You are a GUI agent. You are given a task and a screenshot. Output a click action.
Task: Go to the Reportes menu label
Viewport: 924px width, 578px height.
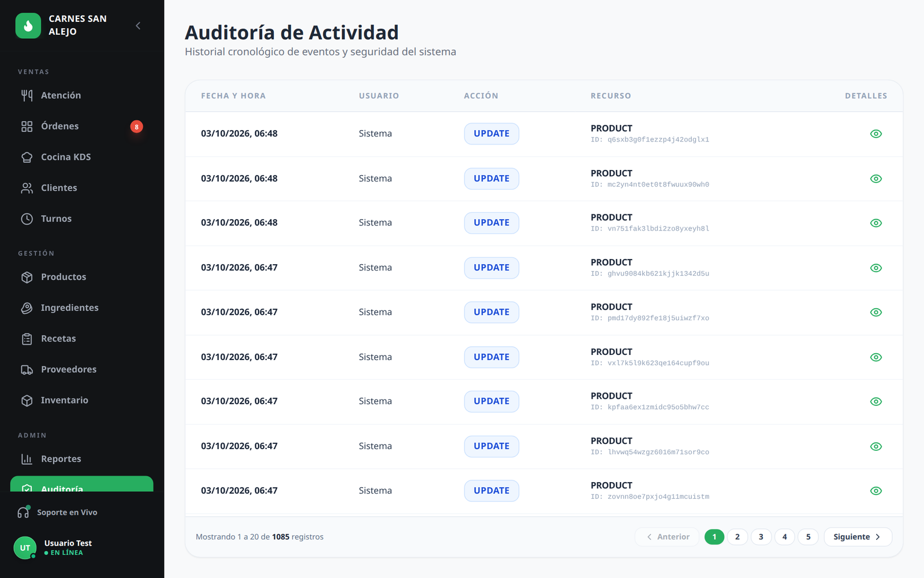tap(61, 459)
